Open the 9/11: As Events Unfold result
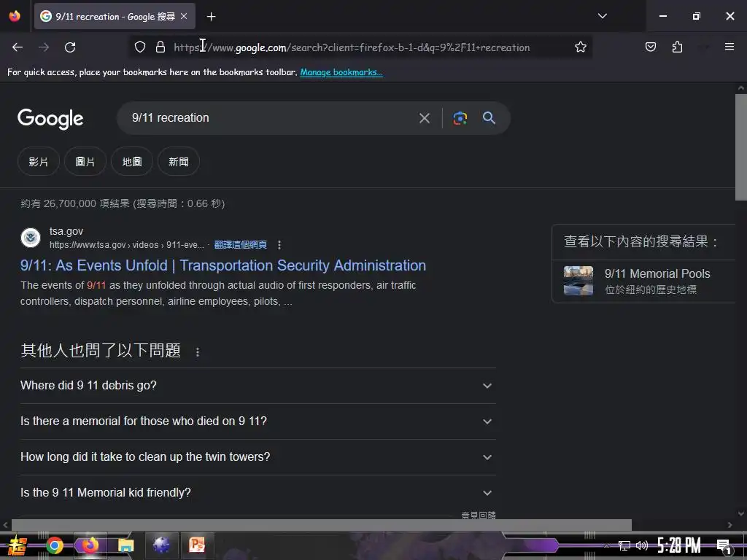The width and height of the screenshot is (747, 560). [x=223, y=265]
